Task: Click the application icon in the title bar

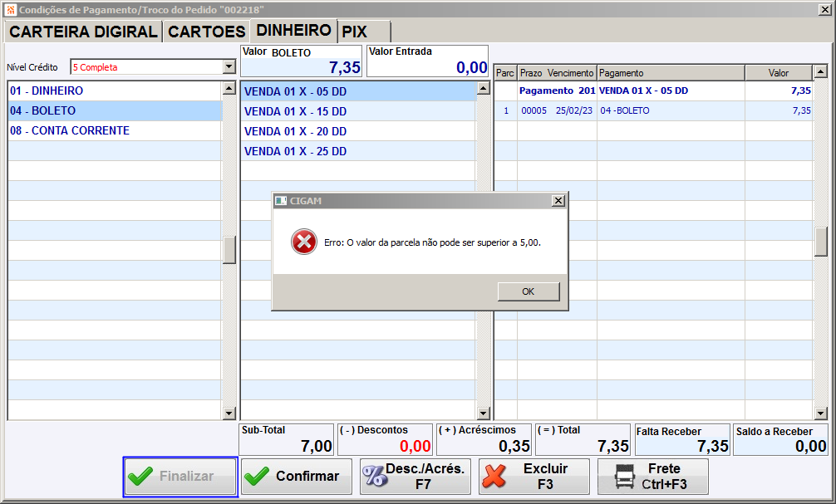Action: click(x=11, y=10)
